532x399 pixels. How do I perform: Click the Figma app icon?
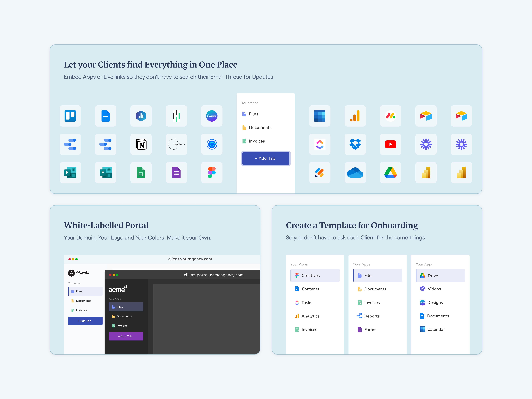[212, 172]
